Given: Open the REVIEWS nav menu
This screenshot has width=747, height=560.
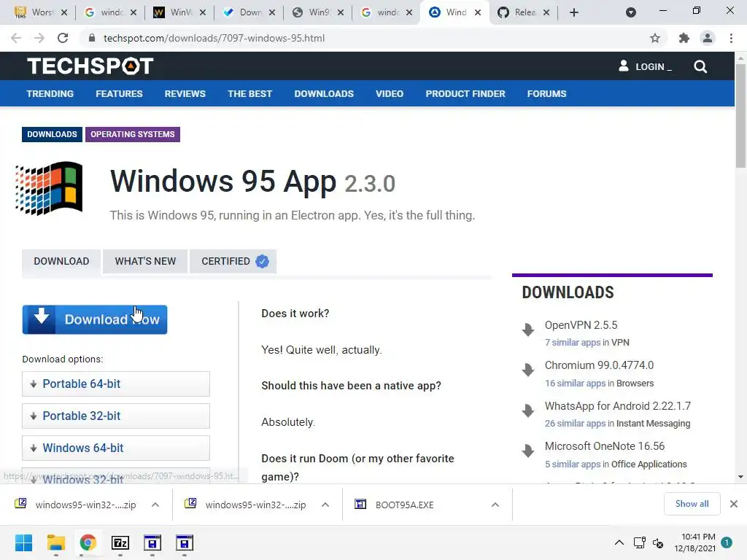Looking at the screenshot, I should point(185,94).
